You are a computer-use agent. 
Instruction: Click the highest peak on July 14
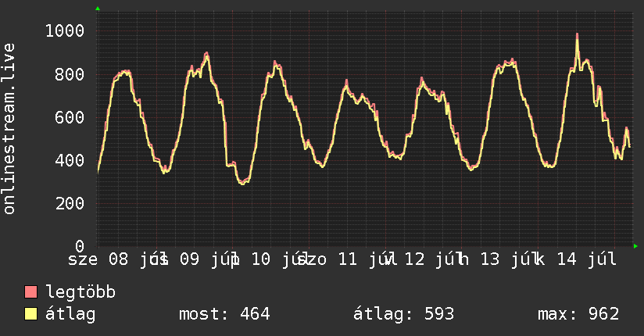pos(577,35)
